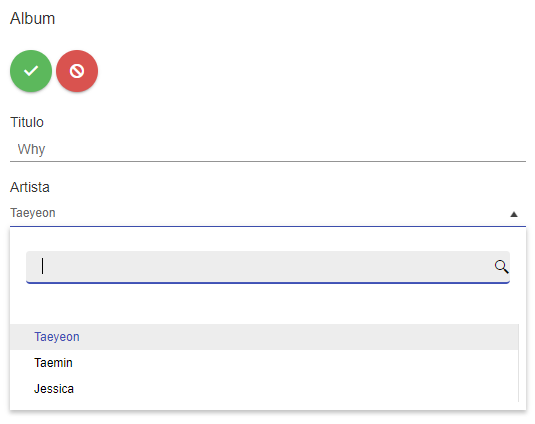Click the Album heading text

click(x=32, y=18)
